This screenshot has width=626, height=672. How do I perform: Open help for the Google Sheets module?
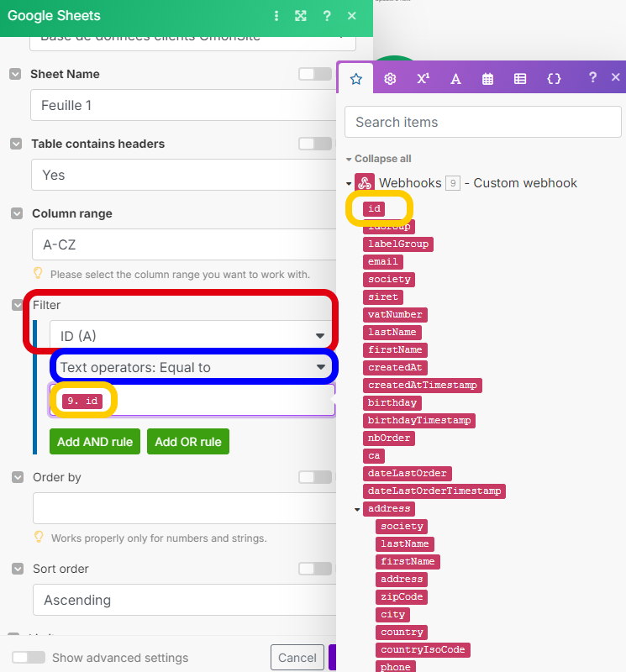coord(327,16)
